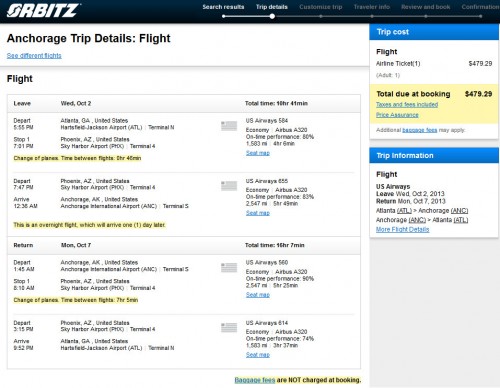This screenshot has width=500, height=388.
Task: Open More Flight Details link
Action: pos(403,229)
